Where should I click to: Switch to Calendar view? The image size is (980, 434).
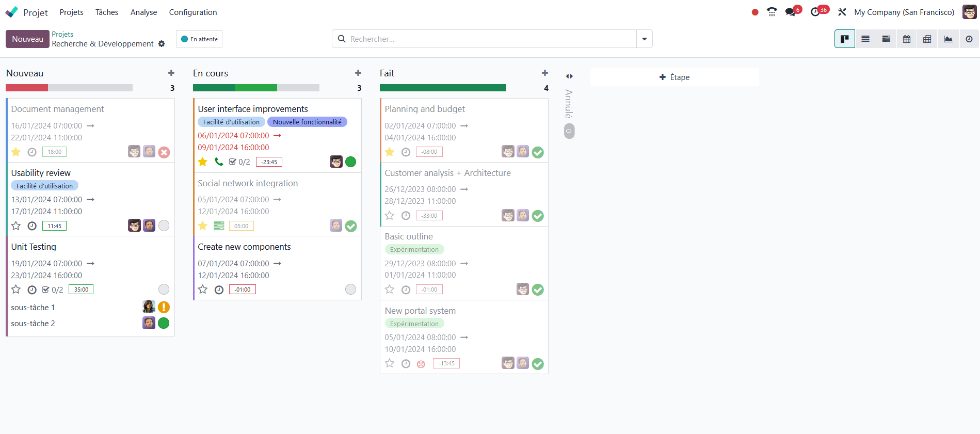coord(907,39)
